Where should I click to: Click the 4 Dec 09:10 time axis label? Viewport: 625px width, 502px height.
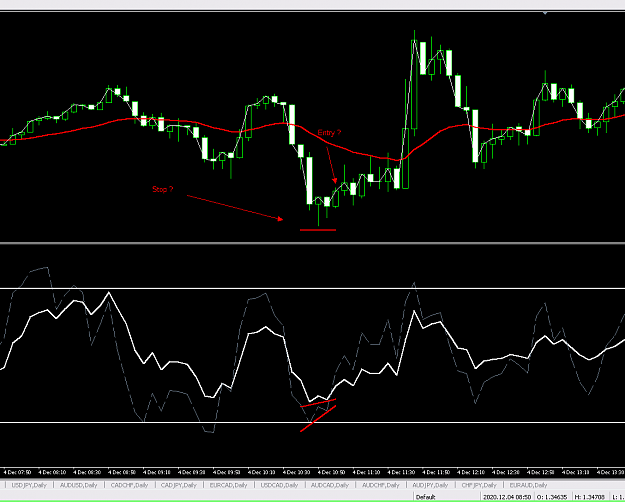pos(156,472)
